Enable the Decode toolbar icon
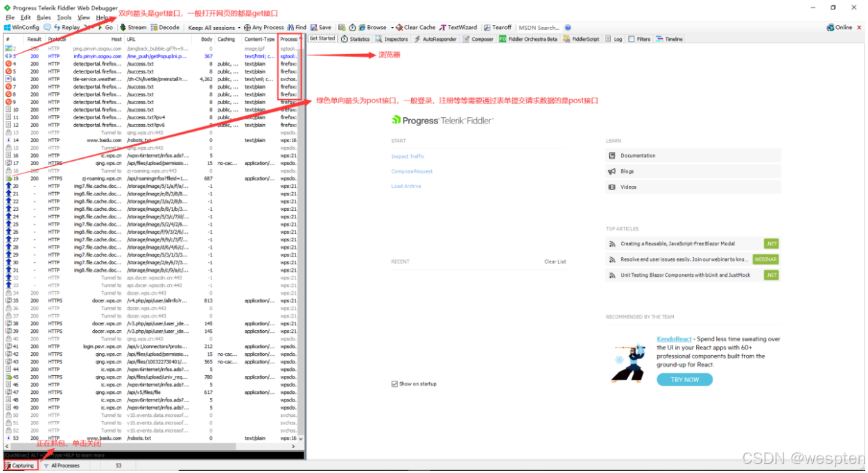The width and height of the screenshot is (868, 473). pyautogui.click(x=164, y=27)
